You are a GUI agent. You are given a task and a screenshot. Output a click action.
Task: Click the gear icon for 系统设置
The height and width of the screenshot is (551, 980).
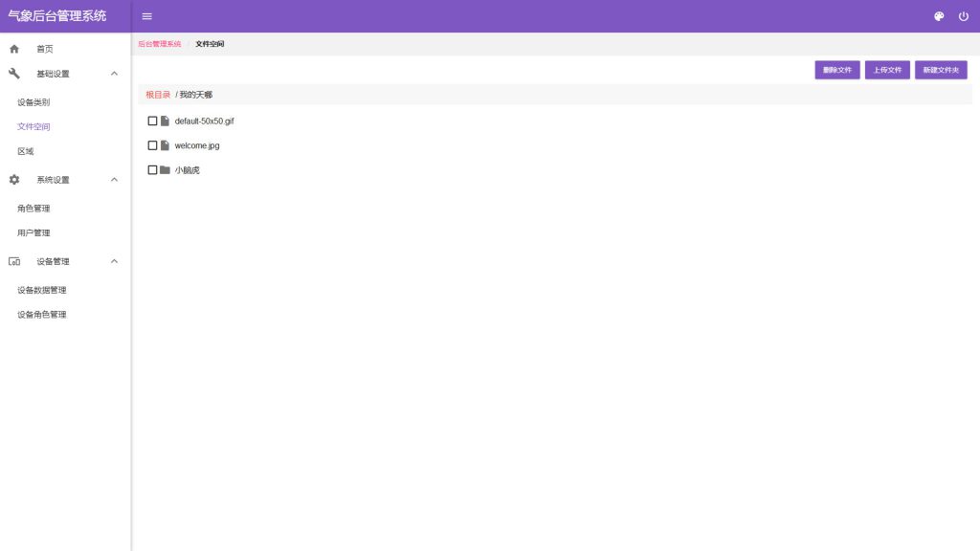click(14, 180)
